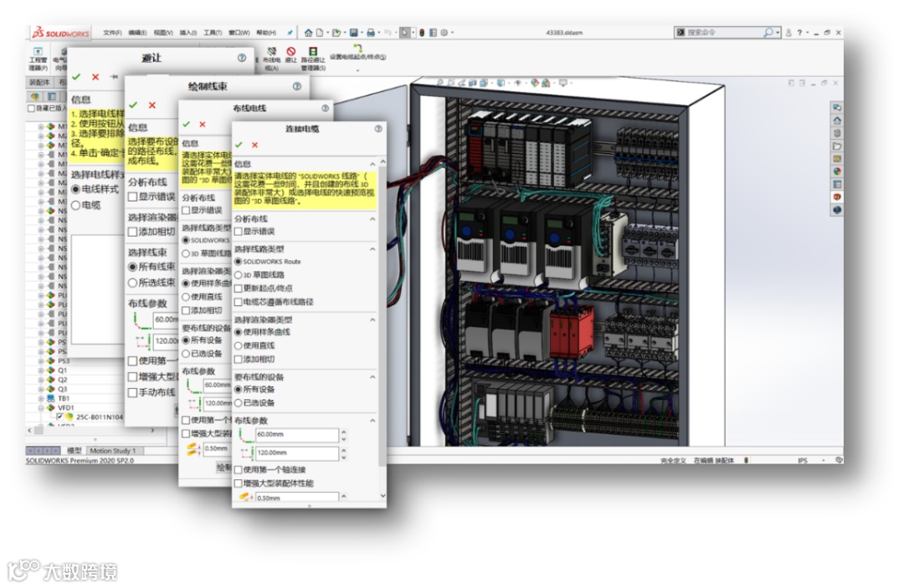Select 电缆 radio in 避让 panel
The image size is (904, 588).
[75, 206]
